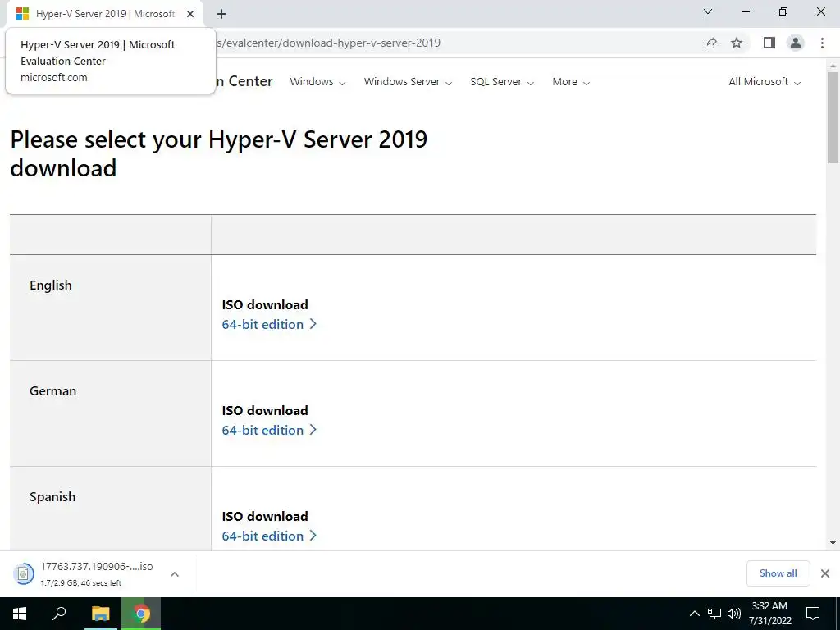
Task: Open the Chrome side panel
Action: [769, 43]
